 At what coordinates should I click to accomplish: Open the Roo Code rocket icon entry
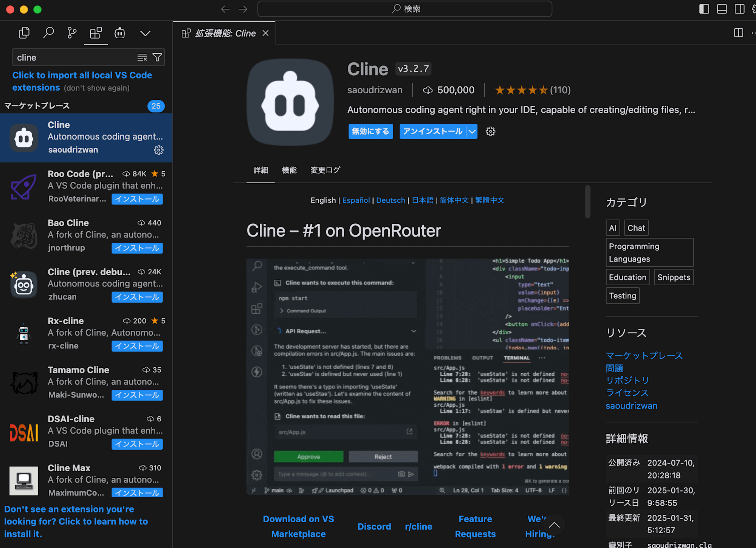(x=24, y=187)
